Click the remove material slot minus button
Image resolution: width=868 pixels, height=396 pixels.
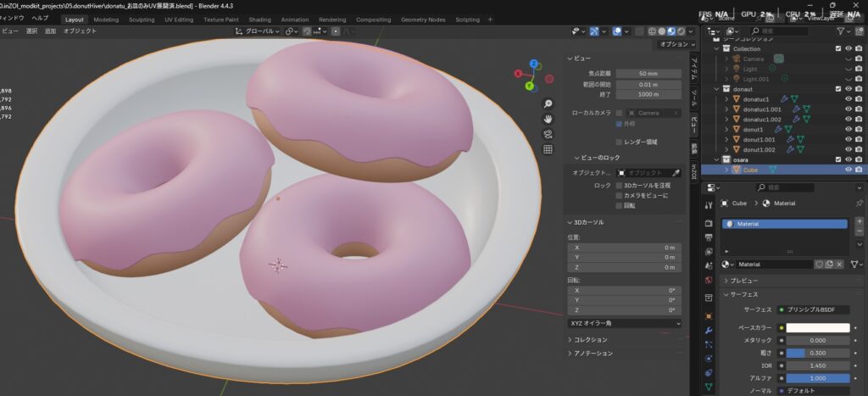(x=860, y=231)
